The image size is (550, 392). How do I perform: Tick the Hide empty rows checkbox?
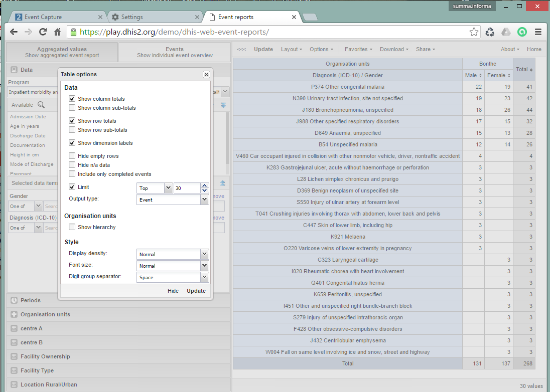click(72, 156)
